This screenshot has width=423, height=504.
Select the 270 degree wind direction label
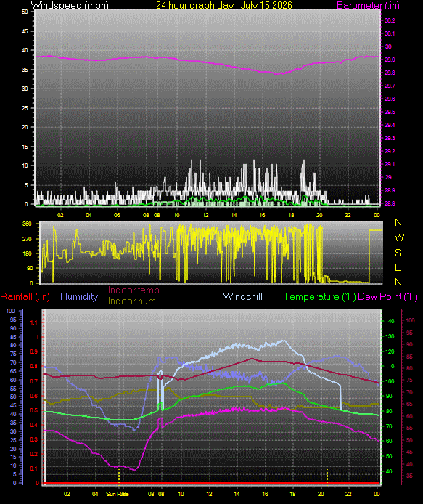(28, 239)
